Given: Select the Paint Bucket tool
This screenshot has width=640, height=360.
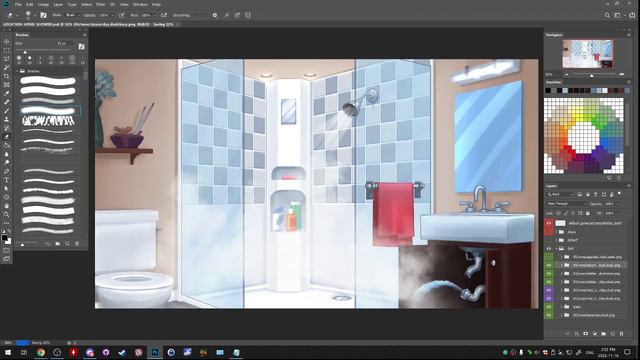Looking at the screenshot, I should [x=7, y=145].
